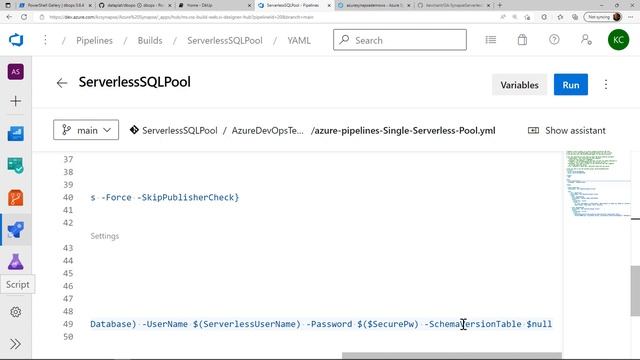Select active ServerlessSQLPool Pipelines browser tab
Viewport: 640px width, 360px height.
click(x=294, y=5)
